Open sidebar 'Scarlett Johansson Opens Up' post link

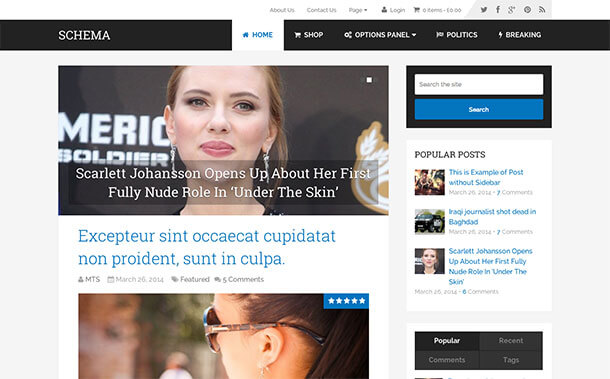pos(490,267)
